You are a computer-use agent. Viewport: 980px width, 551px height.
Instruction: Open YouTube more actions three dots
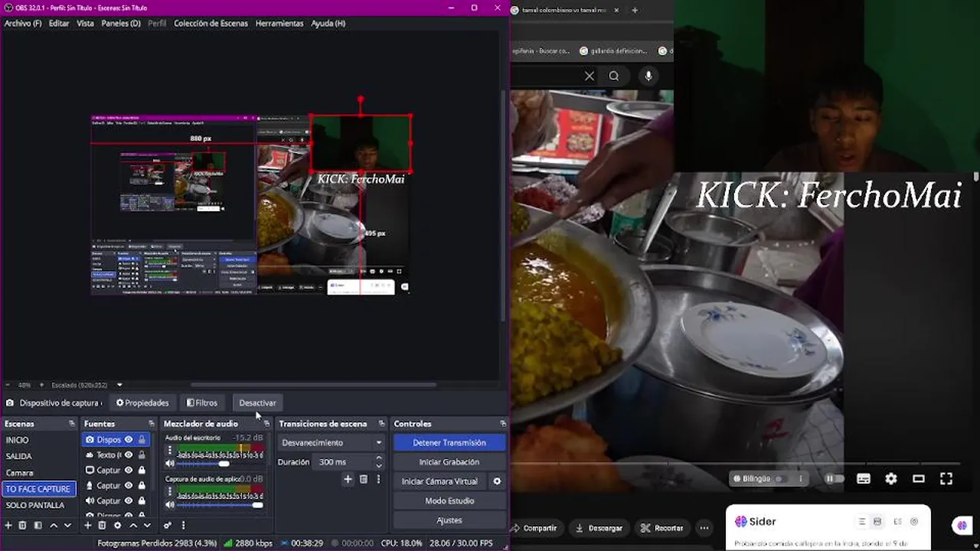(704, 528)
